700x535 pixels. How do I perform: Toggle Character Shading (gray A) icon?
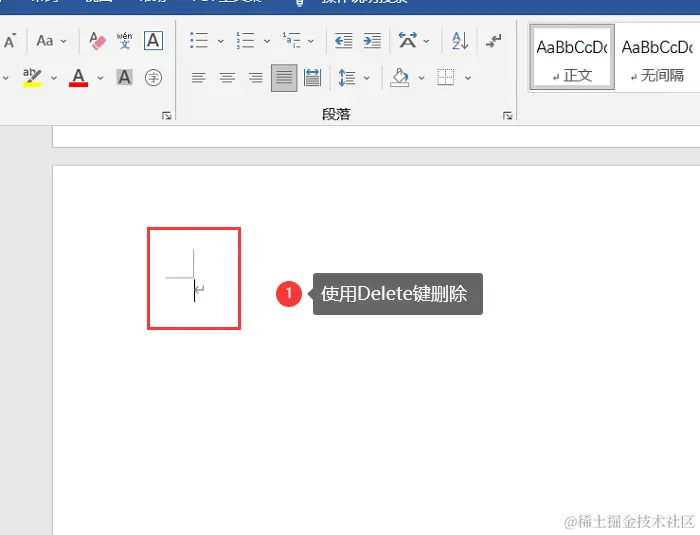point(125,78)
